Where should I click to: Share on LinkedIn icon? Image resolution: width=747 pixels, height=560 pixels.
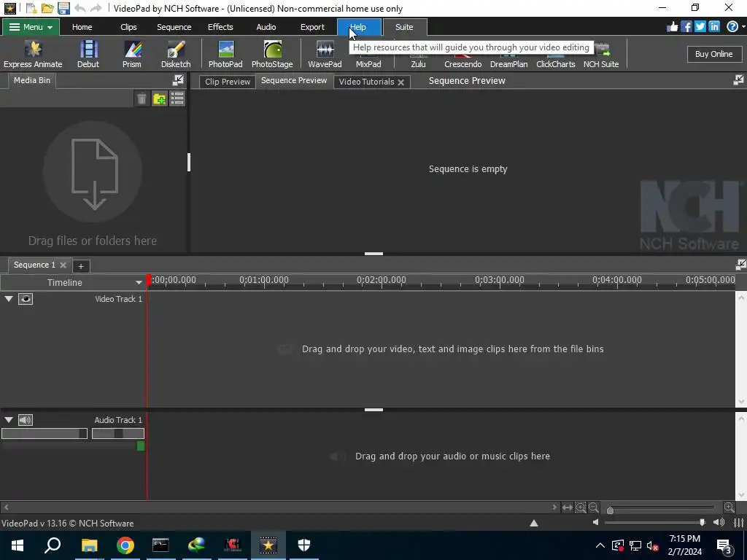point(713,27)
